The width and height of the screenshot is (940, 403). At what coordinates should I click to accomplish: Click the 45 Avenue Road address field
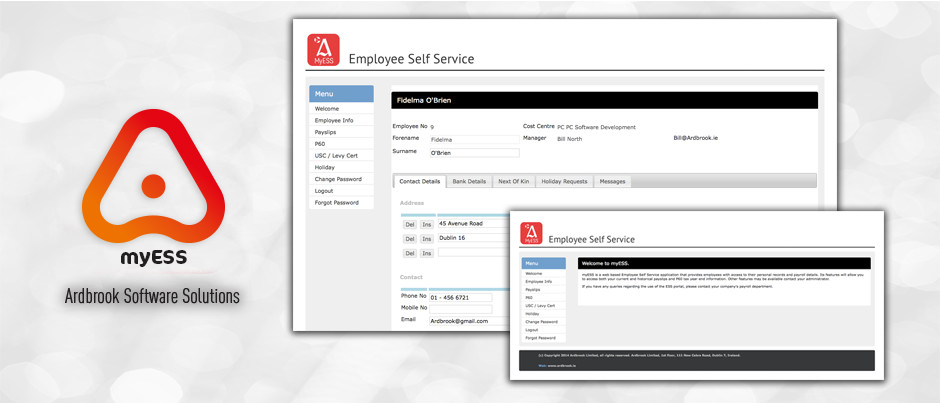tap(474, 224)
